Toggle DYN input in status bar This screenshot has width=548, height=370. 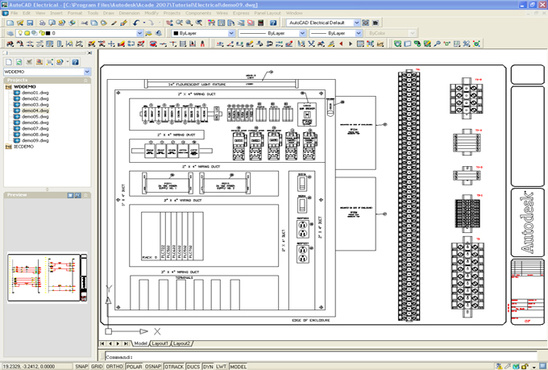tap(208, 366)
